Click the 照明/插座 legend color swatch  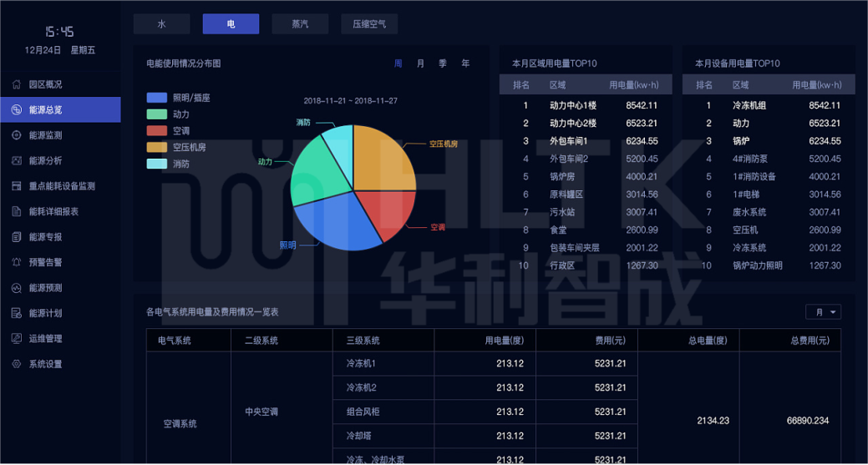(x=157, y=98)
